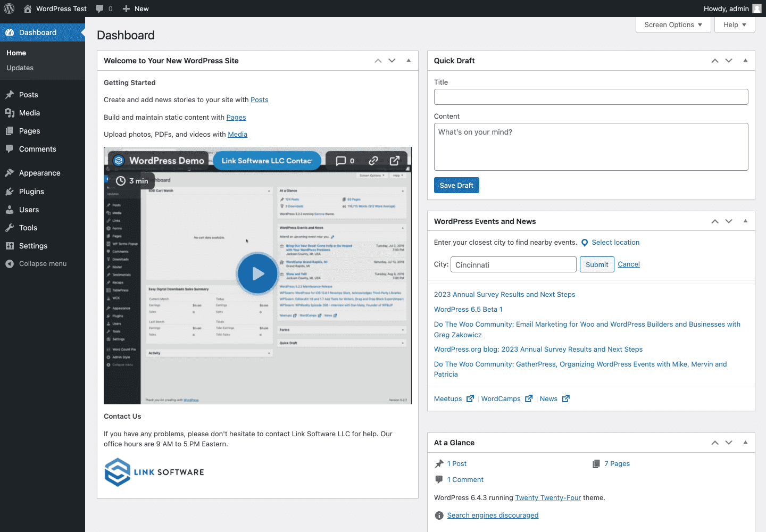Open comments bubble in admin bar
This screenshot has width=766, height=532.
click(99, 9)
